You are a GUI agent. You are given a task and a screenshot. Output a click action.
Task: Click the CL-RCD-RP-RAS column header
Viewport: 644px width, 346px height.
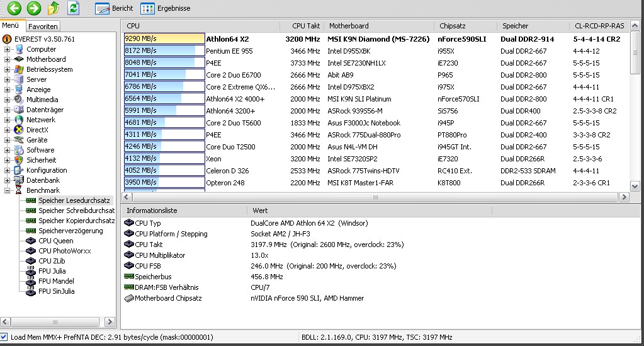599,26
